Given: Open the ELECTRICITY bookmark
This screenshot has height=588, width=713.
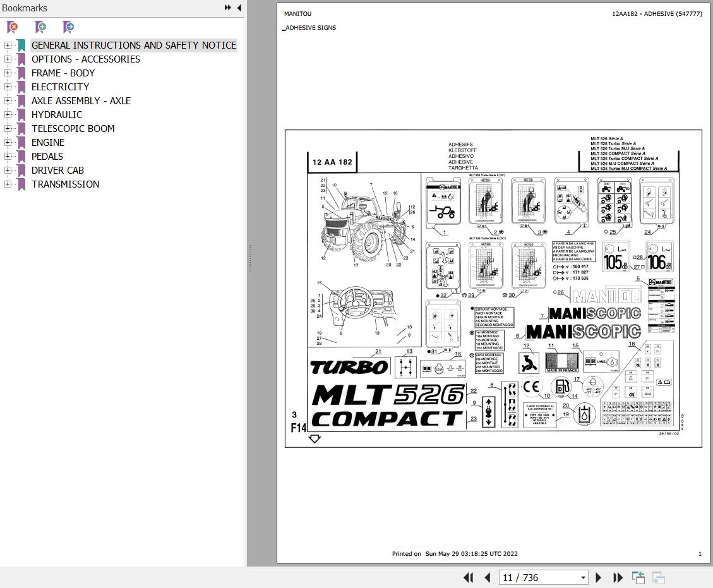Looking at the screenshot, I should (60, 87).
